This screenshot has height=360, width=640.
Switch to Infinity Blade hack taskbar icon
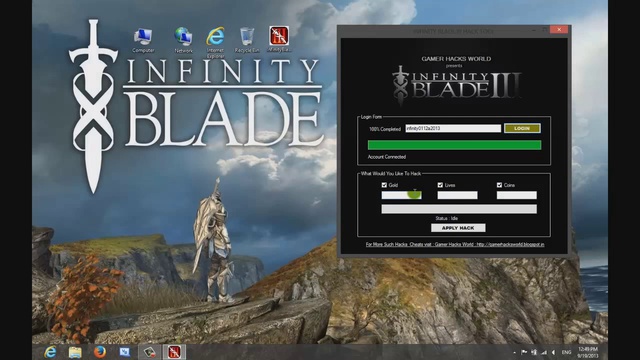(x=174, y=352)
